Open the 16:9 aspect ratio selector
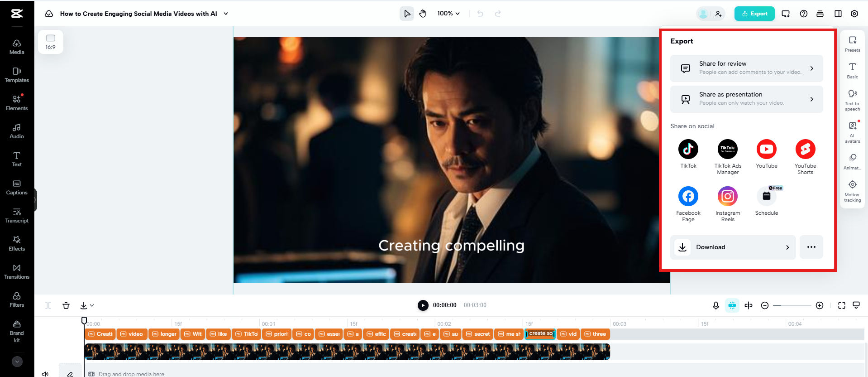 pos(51,42)
